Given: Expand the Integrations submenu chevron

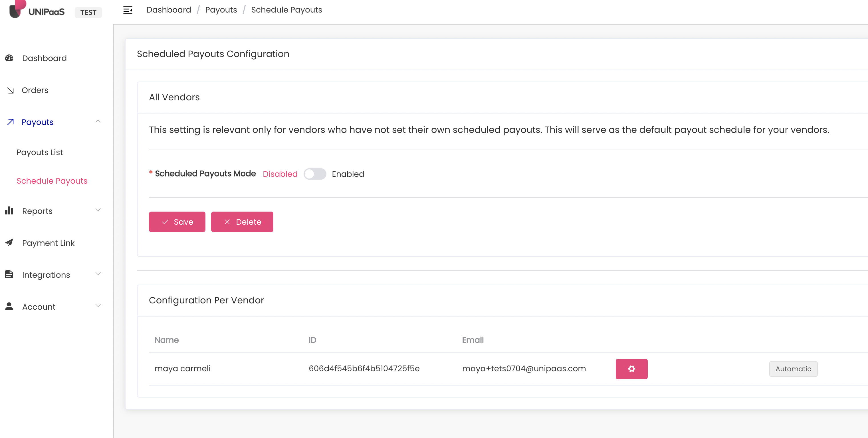Looking at the screenshot, I should (98, 274).
